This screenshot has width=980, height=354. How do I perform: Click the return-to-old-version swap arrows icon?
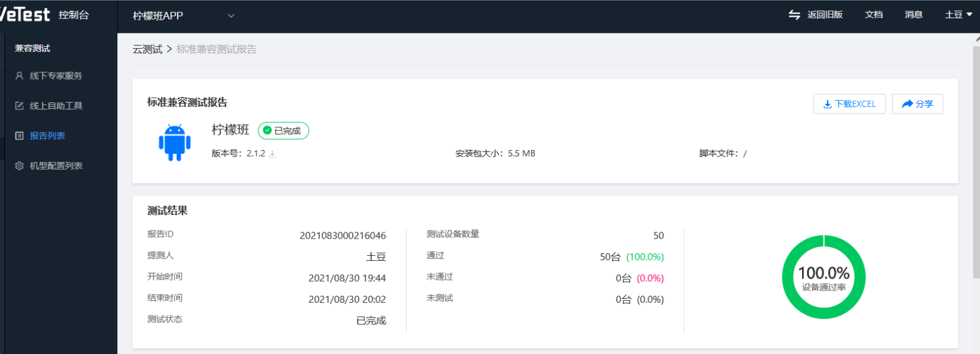(794, 15)
